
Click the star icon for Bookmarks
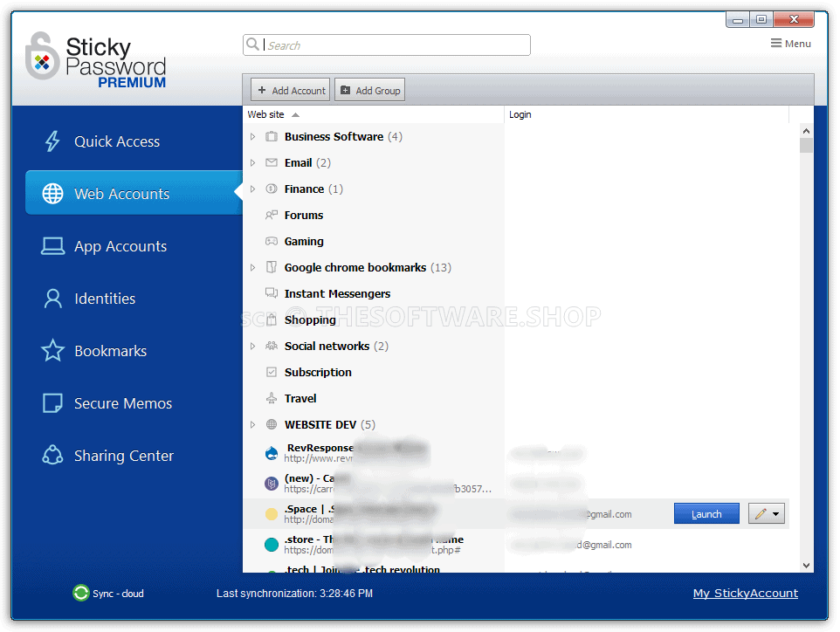52,350
